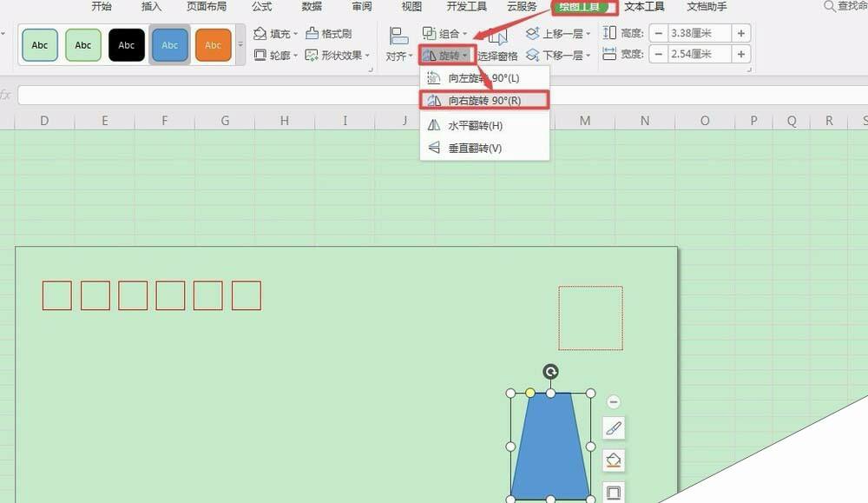This screenshot has width=868, height=503.
Task: Click the 对齐 (Align) tool
Action: point(395,55)
